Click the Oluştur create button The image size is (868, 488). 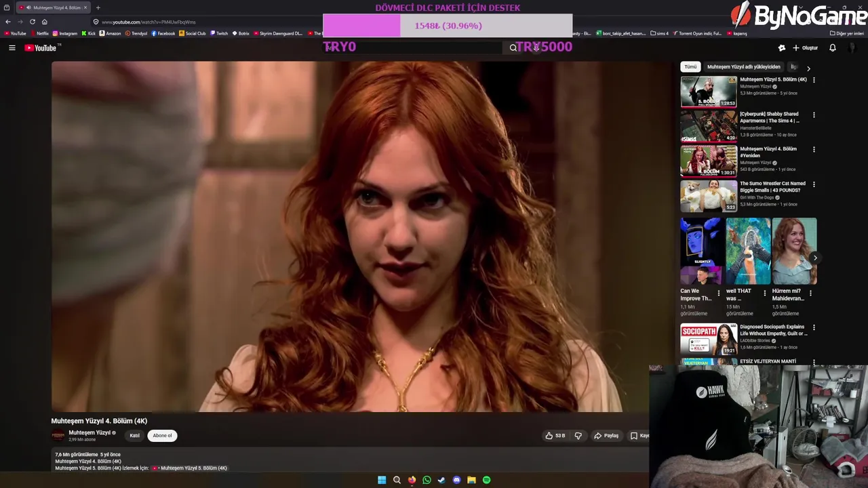point(806,47)
